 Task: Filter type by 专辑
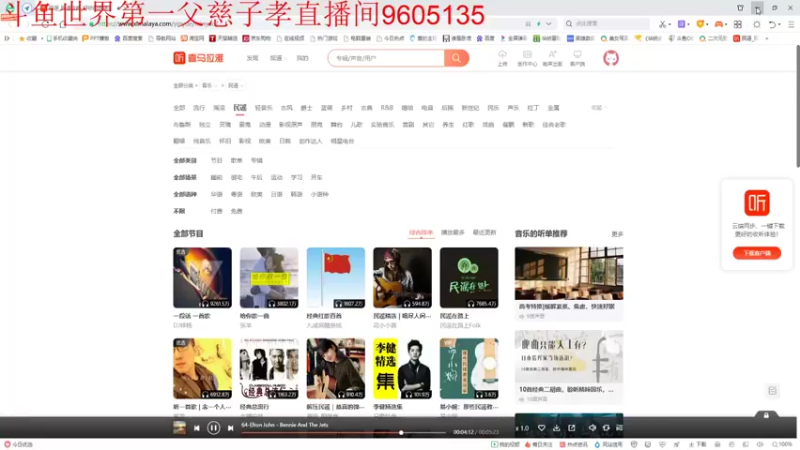click(x=257, y=160)
